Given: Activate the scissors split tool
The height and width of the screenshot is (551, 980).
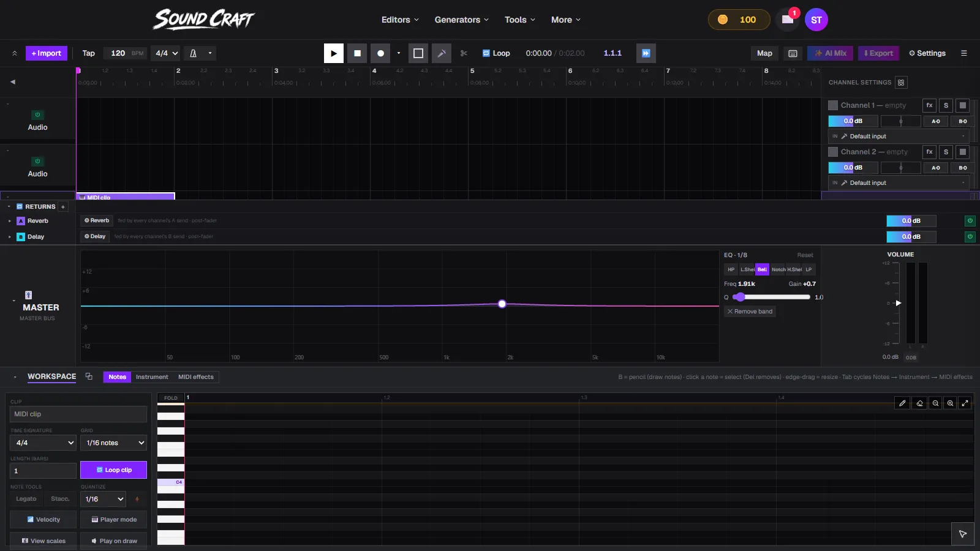Looking at the screenshot, I should [x=464, y=53].
